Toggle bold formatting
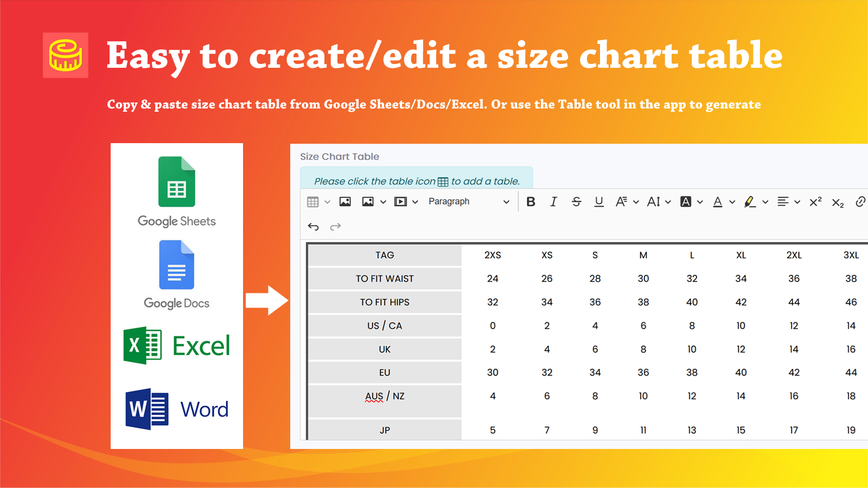The image size is (868, 488). click(532, 201)
